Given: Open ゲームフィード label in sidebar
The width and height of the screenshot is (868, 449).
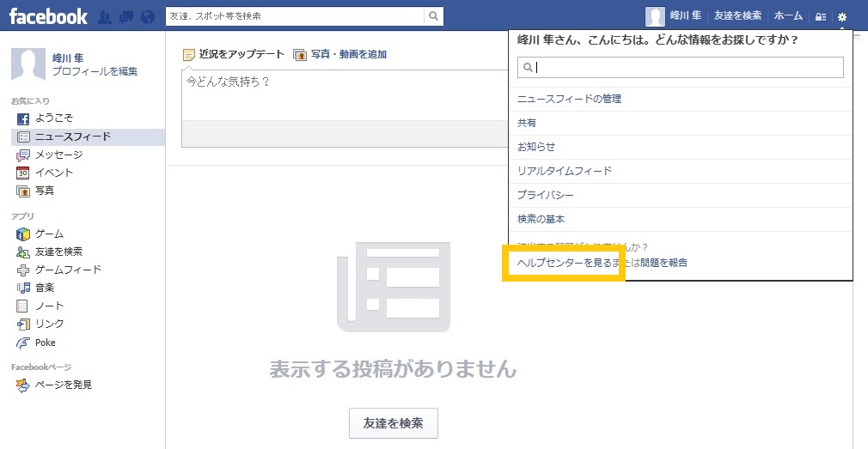Looking at the screenshot, I should pos(68,270).
